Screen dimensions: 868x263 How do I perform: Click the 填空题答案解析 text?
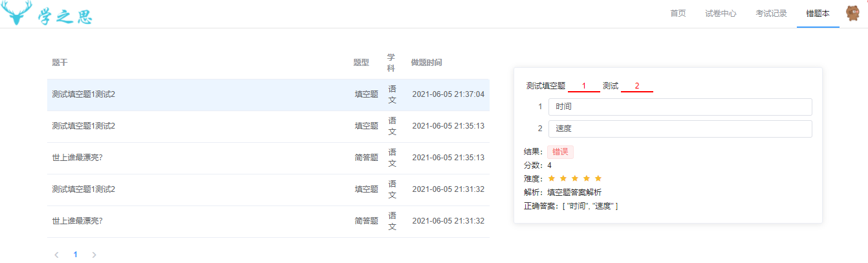(574, 192)
